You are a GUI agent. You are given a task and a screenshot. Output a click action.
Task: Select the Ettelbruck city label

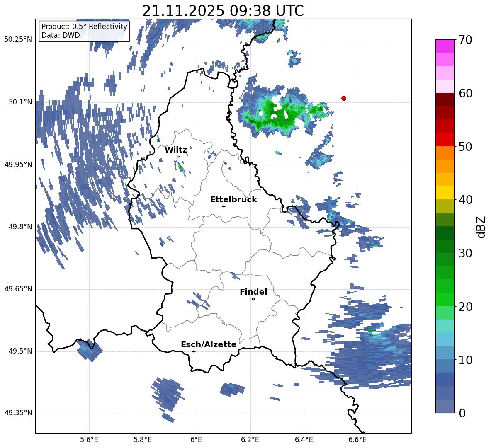pos(233,200)
